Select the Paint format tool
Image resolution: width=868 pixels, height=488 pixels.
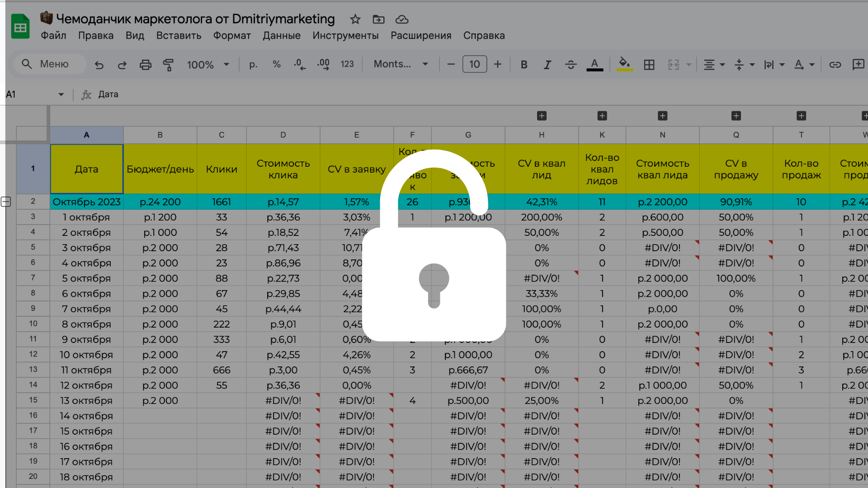(168, 65)
